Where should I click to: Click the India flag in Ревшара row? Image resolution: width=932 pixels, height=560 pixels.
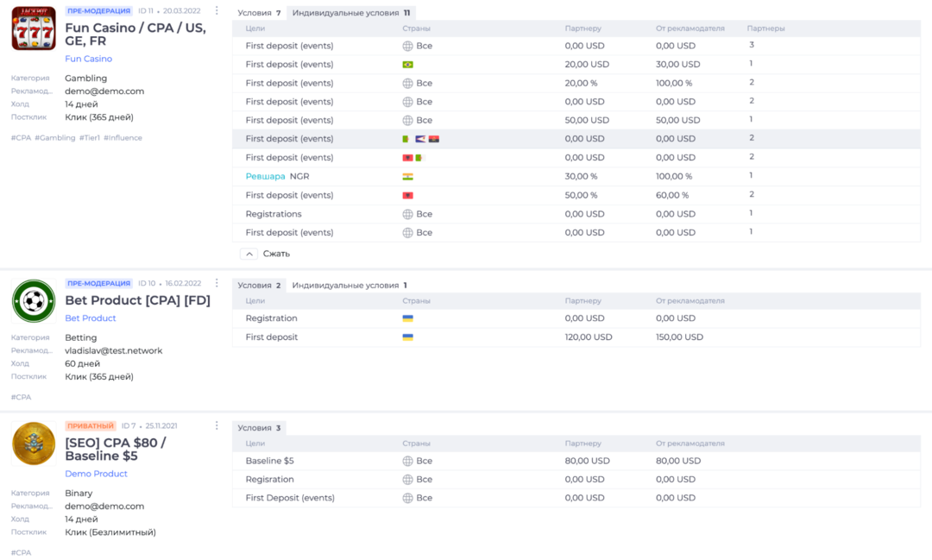407,177
